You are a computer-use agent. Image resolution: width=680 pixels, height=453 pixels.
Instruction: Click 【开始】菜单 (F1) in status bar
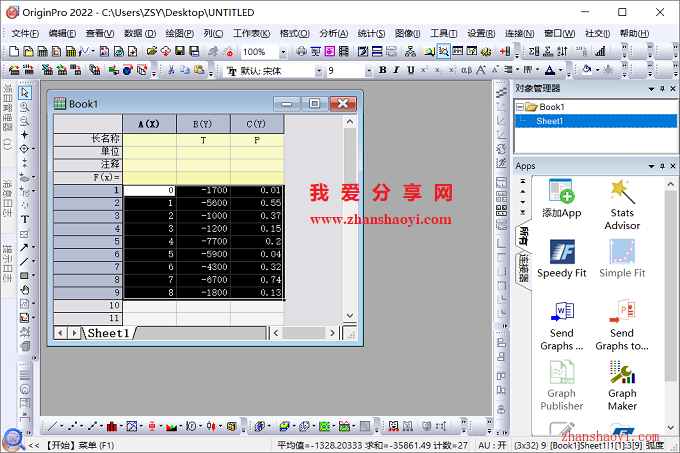click(79, 445)
